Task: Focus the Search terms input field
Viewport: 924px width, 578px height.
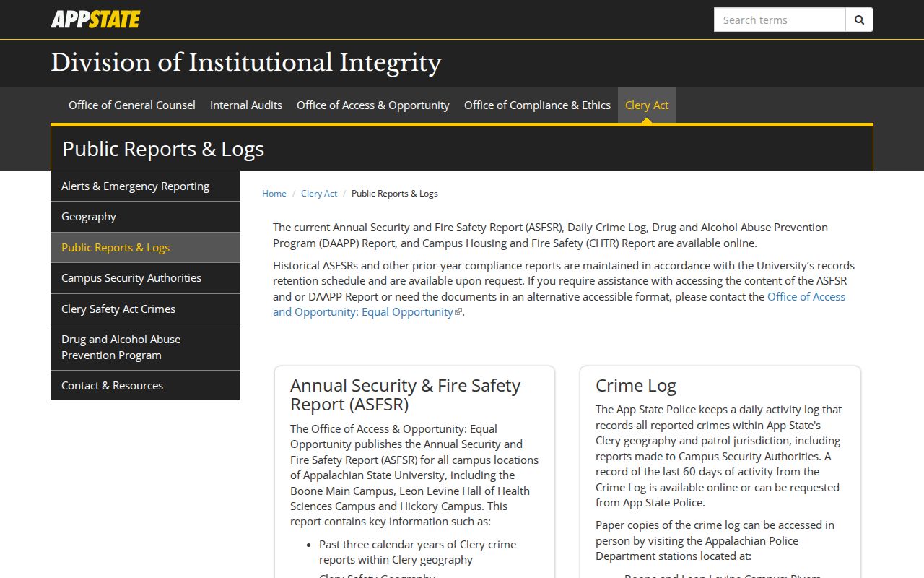Action: click(780, 20)
